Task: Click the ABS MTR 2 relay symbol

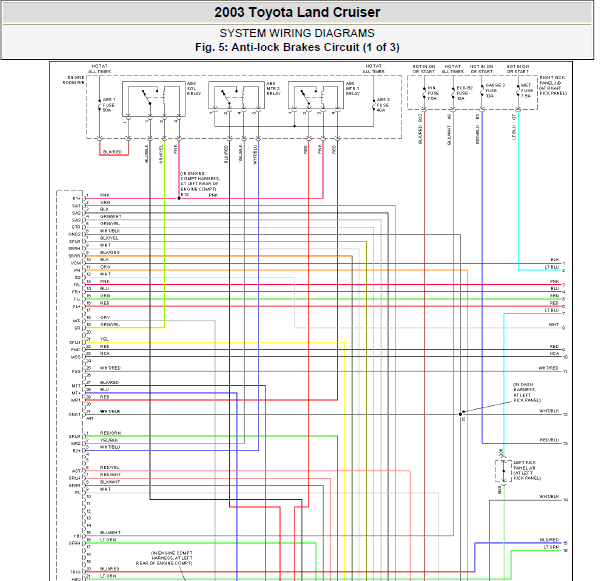Action: (236, 95)
